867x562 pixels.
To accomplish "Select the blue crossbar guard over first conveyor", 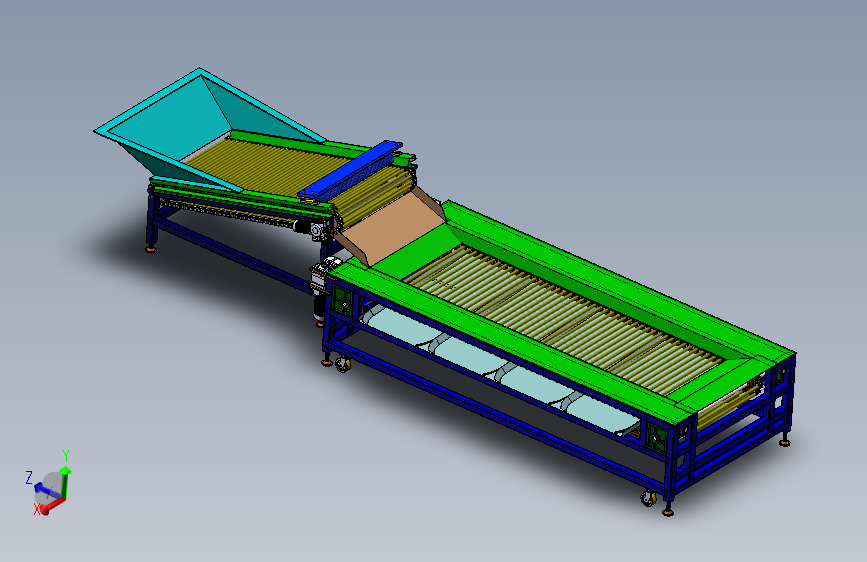I will tap(350, 170).
